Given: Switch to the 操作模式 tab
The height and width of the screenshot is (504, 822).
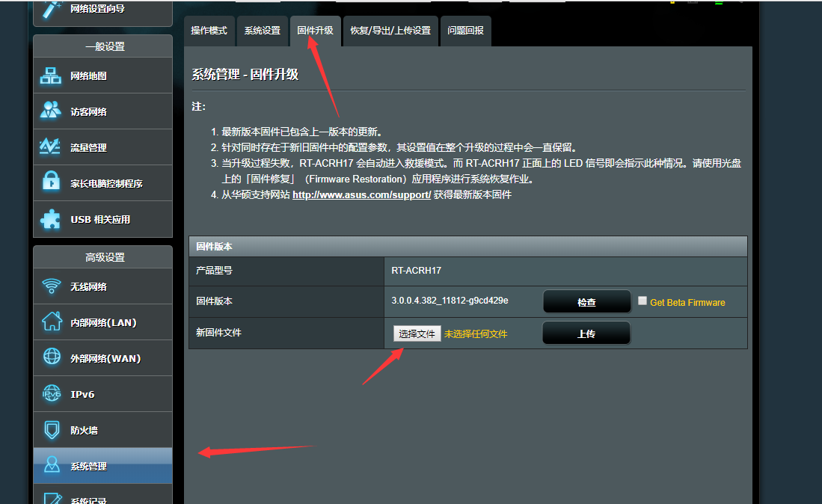Looking at the screenshot, I should [x=209, y=31].
